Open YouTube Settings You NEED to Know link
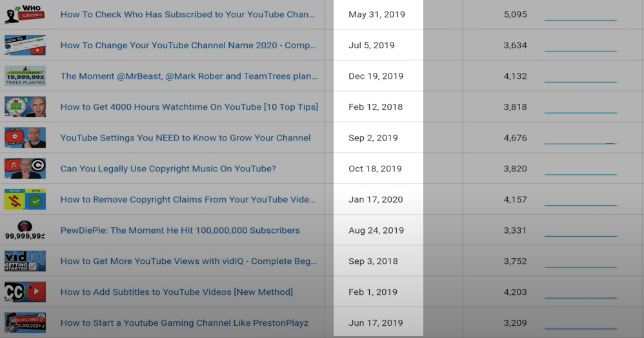The image size is (644, 338). 185,137
